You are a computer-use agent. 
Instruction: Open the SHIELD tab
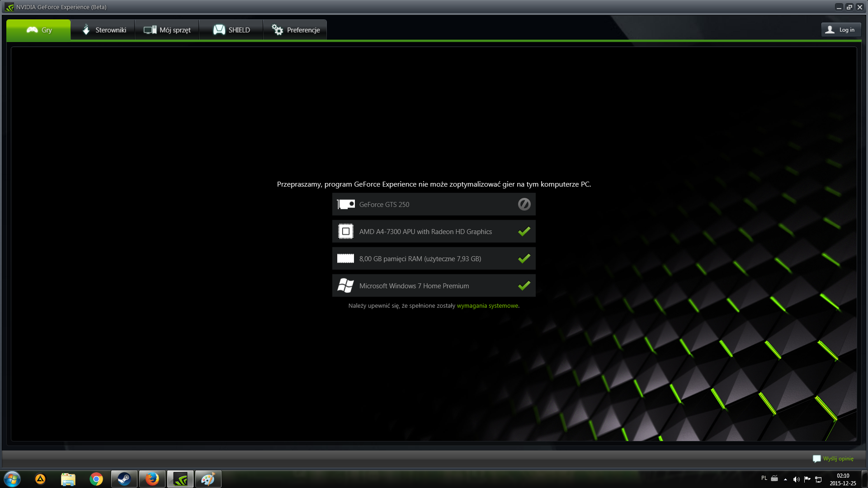pos(231,30)
